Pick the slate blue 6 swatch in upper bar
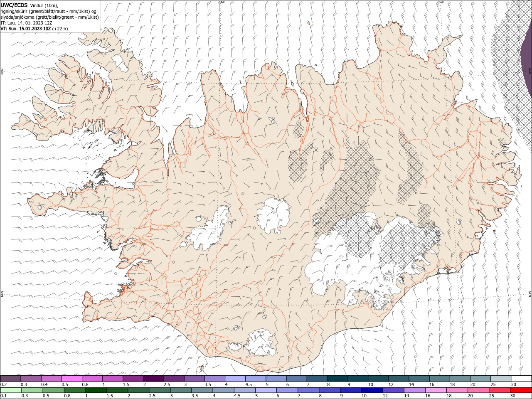This screenshot has height=399, width=532. [297, 378]
